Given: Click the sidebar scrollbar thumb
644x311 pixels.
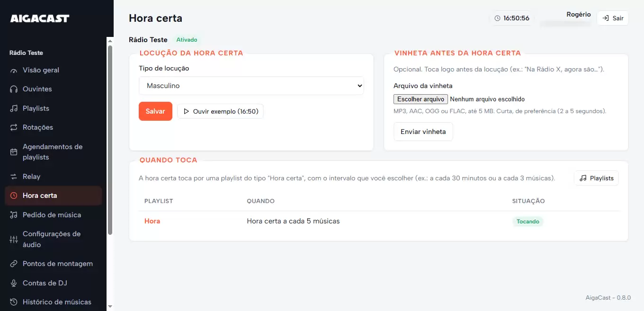Looking at the screenshot, I should tap(110, 140).
